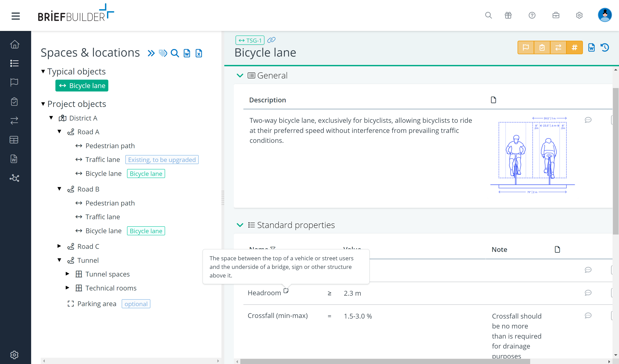619x364 pixels.
Task: Collapse the General section
Action: coord(240,75)
